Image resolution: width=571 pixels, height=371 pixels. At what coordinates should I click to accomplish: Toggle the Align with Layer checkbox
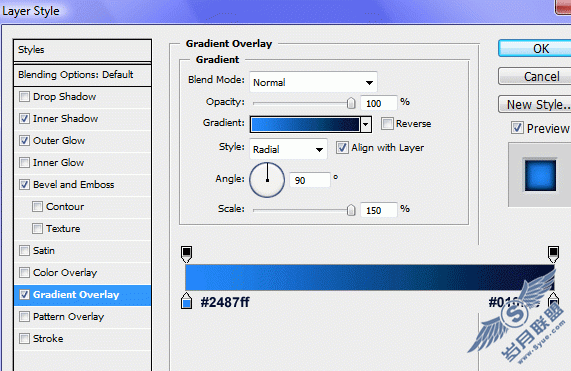342,148
